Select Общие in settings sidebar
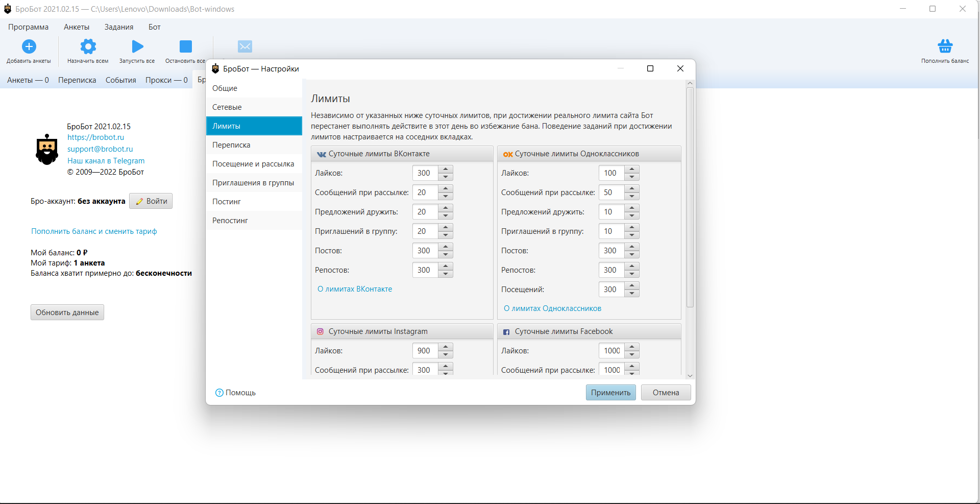 (254, 88)
